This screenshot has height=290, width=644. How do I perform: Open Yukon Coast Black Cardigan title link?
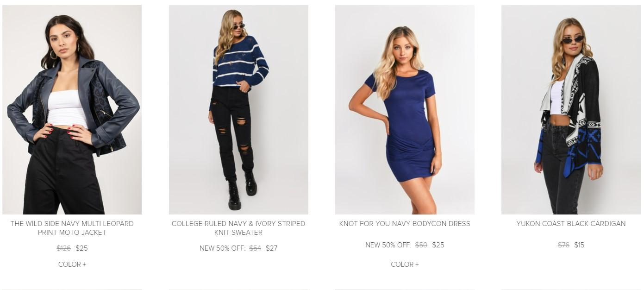571,224
